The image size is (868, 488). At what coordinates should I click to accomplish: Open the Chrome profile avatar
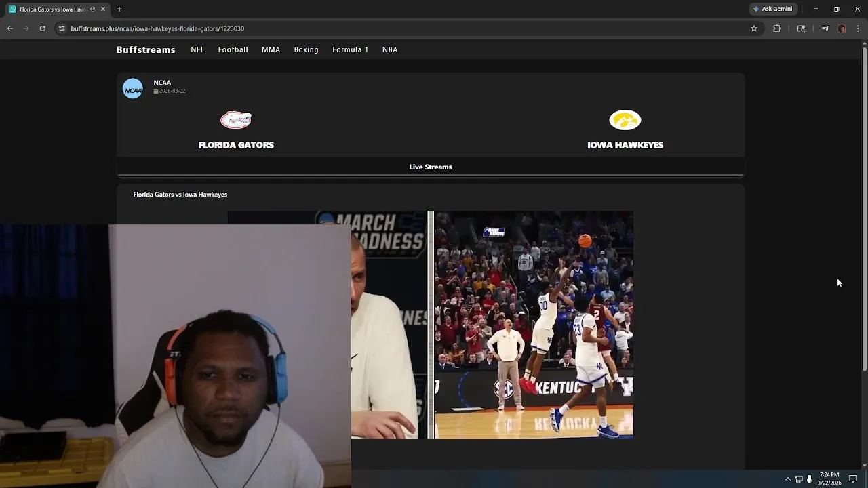(842, 28)
